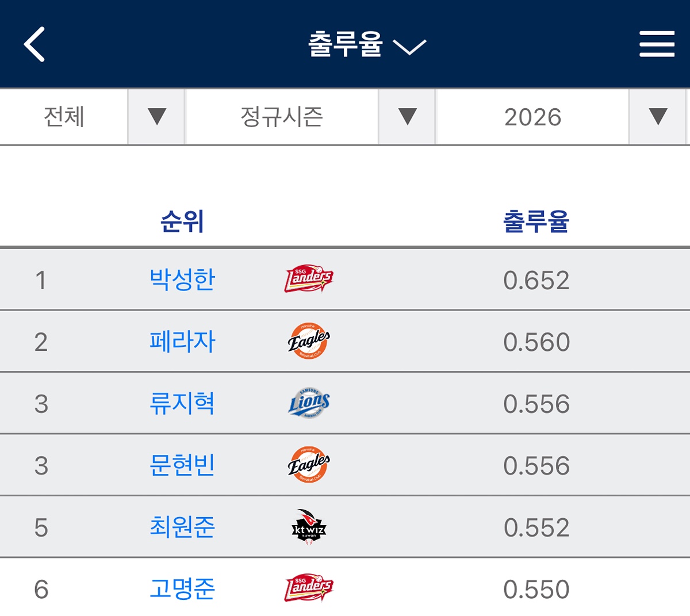Open the 정규시즌 season type dropdown

[x=310, y=117]
